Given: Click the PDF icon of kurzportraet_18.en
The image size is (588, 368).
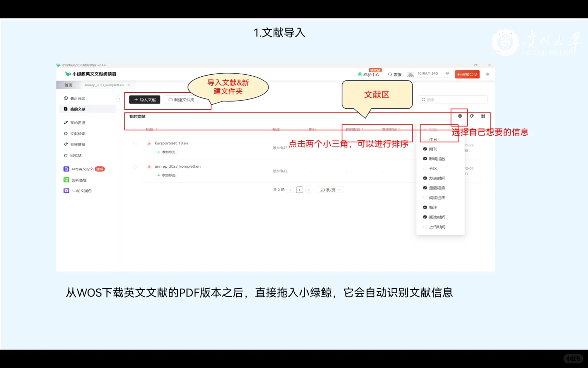Looking at the screenshot, I should [149, 143].
